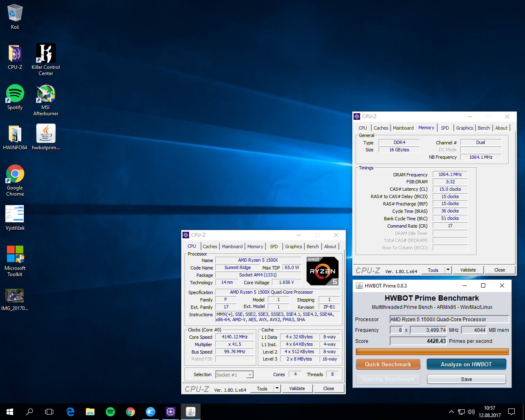The height and width of the screenshot is (420, 525).
Task: Show hidden system tray icons chevron
Action: coord(452,412)
